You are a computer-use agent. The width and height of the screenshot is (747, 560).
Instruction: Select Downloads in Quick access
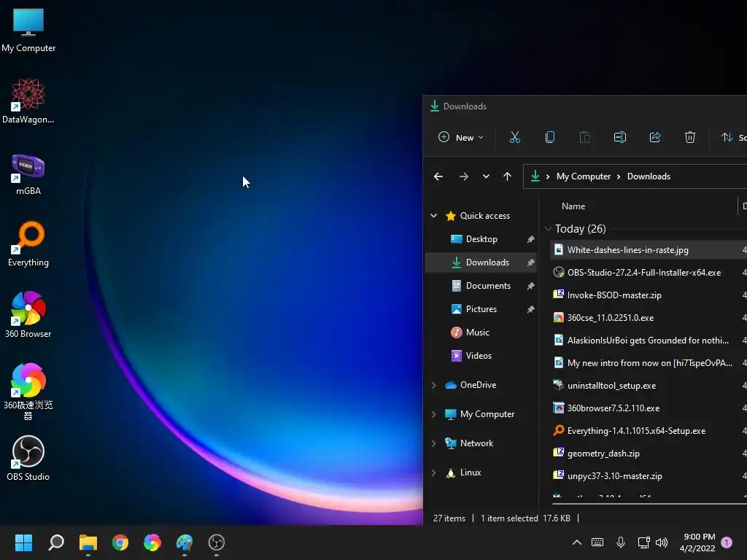(x=481, y=262)
